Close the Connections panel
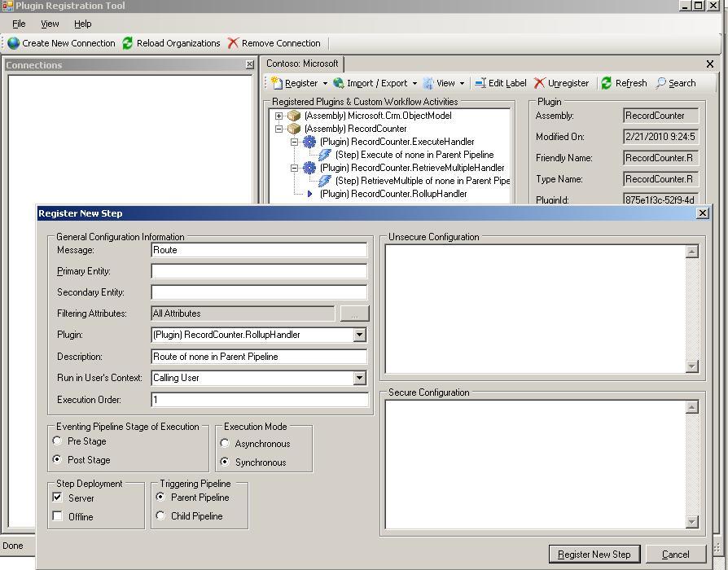The height and width of the screenshot is (570, 728). pyautogui.click(x=250, y=64)
